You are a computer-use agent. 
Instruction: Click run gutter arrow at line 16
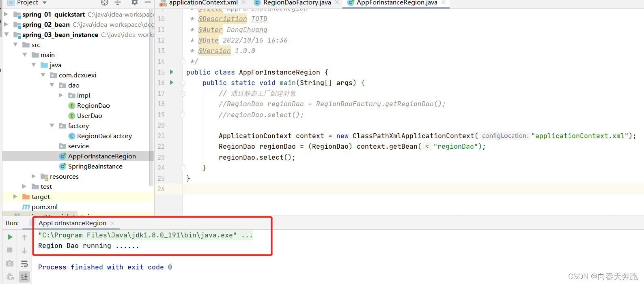pos(172,83)
